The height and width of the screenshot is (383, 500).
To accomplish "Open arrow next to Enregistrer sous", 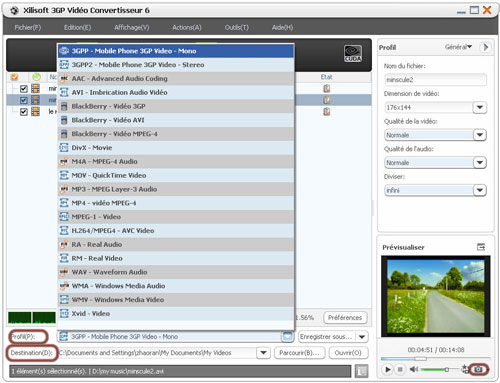I will pyautogui.click(x=362, y=337).
